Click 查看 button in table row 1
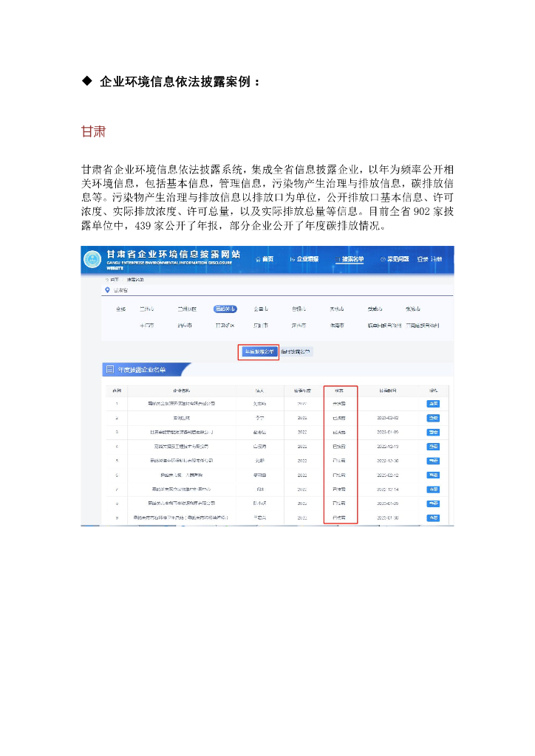The width and height of the screenshot is (535, 756). point(433,404)
